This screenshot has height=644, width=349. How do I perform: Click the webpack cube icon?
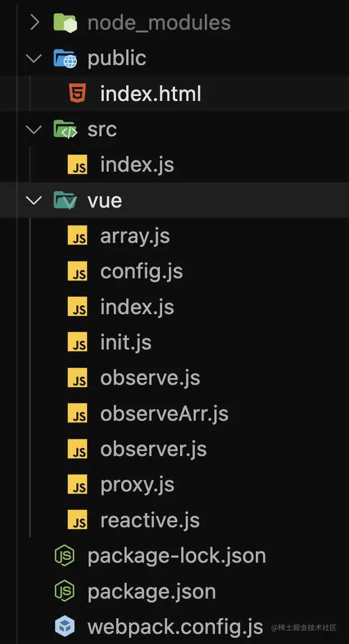pyautogui.click(x=65, y=626)
